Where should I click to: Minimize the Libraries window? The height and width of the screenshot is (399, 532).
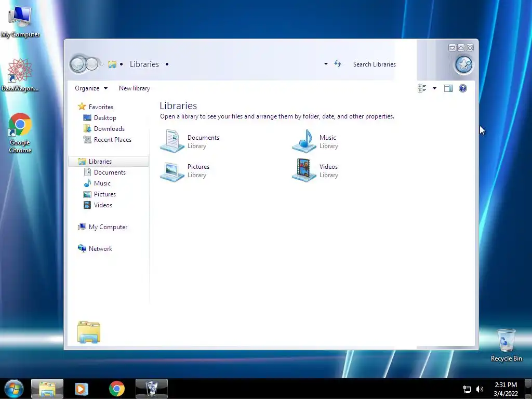pos(452,48)
